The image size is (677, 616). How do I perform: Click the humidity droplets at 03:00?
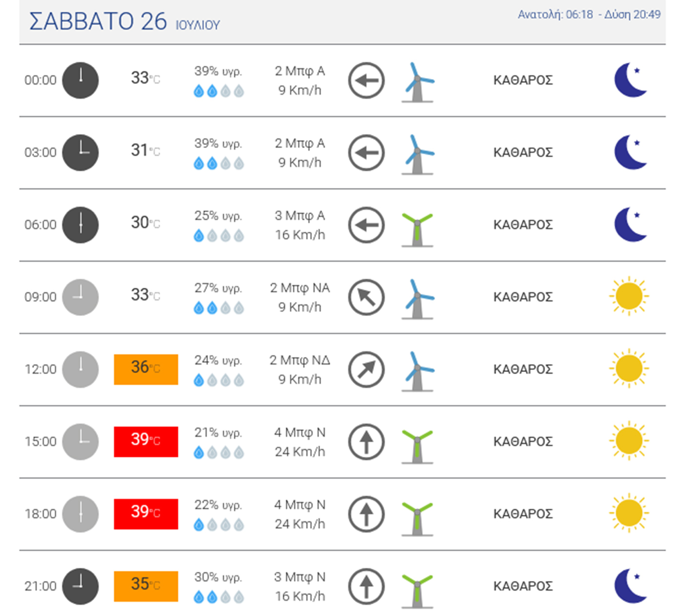(219, 164)
